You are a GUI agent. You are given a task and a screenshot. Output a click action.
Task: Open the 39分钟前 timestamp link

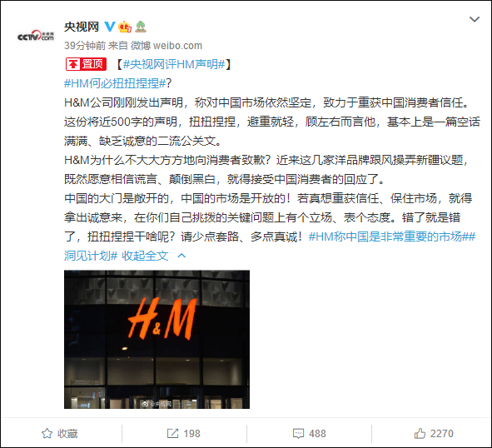[x=85, y=46]
